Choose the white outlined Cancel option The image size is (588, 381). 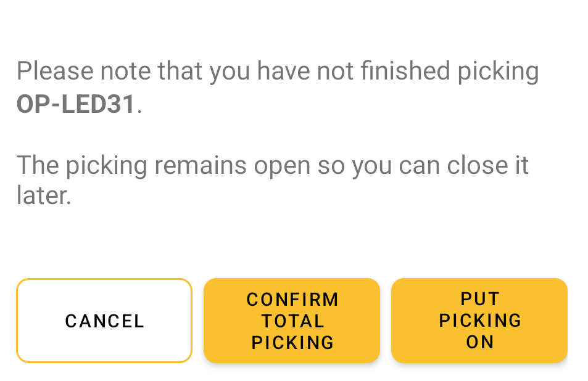[x=104, y=321]
